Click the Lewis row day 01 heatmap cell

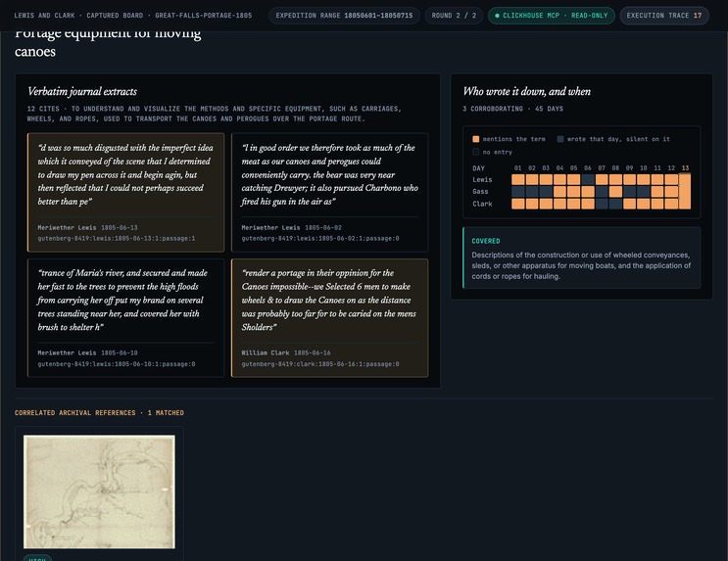pyautogui.click(x=518, y=179)
